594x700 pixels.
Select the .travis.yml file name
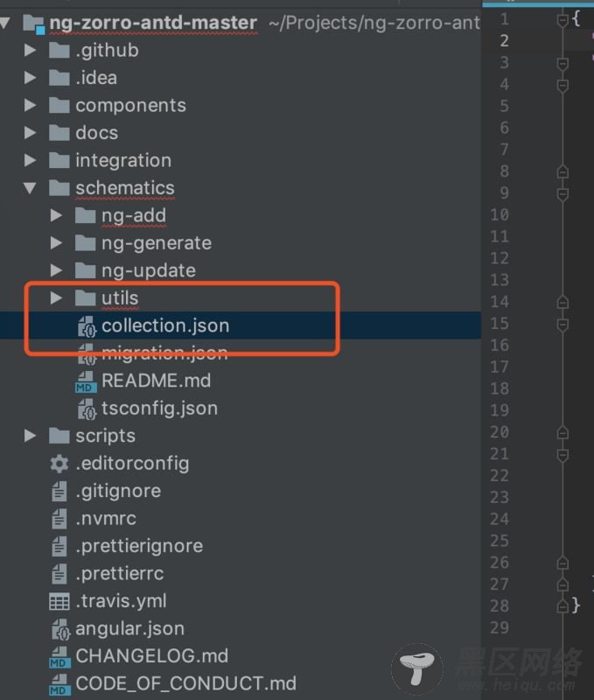(121, 601)
